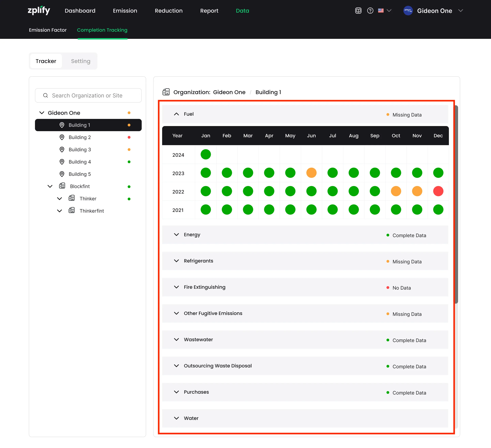Collapse the Fuel section
This screenshot has width=491, height=448.
[176, 114]
